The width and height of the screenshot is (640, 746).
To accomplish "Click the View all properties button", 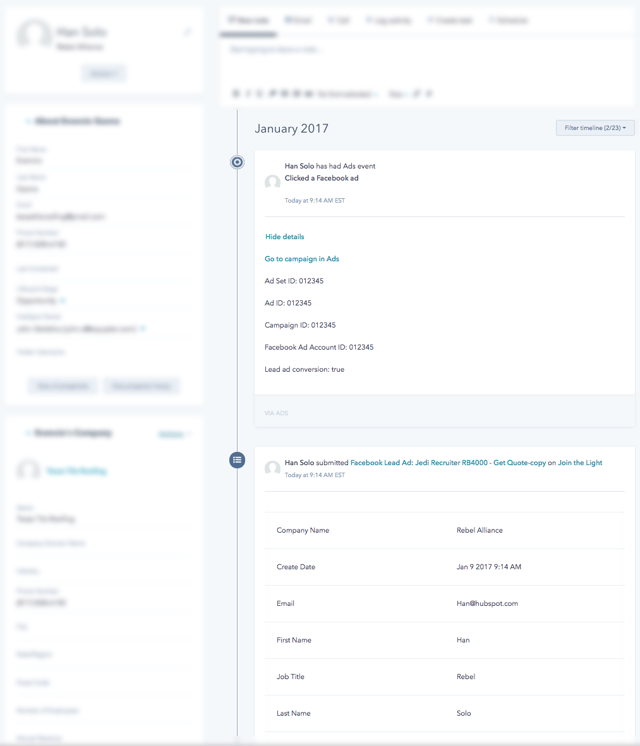I will pyautogui.click(x=63, y=386).
